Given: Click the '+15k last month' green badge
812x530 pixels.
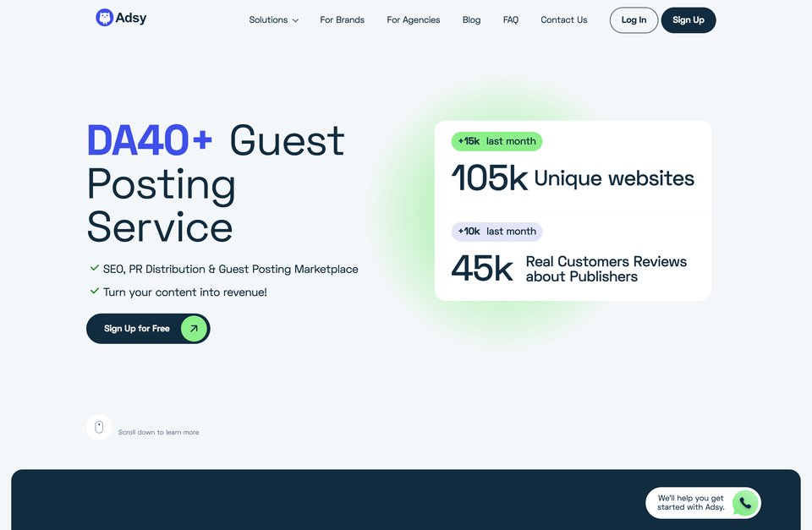Looking at the screenshot, I should point(497,141).
